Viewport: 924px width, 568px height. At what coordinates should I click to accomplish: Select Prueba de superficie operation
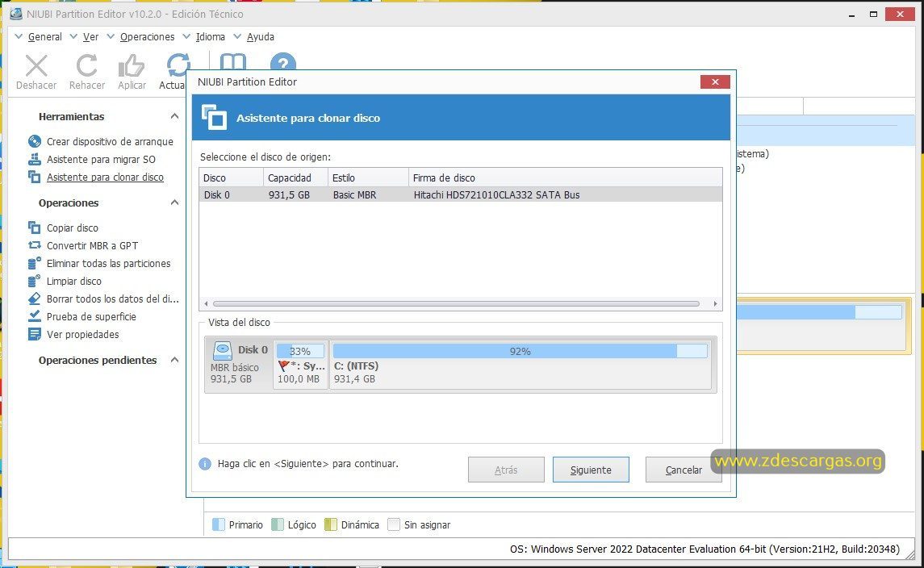click(91, 316)
